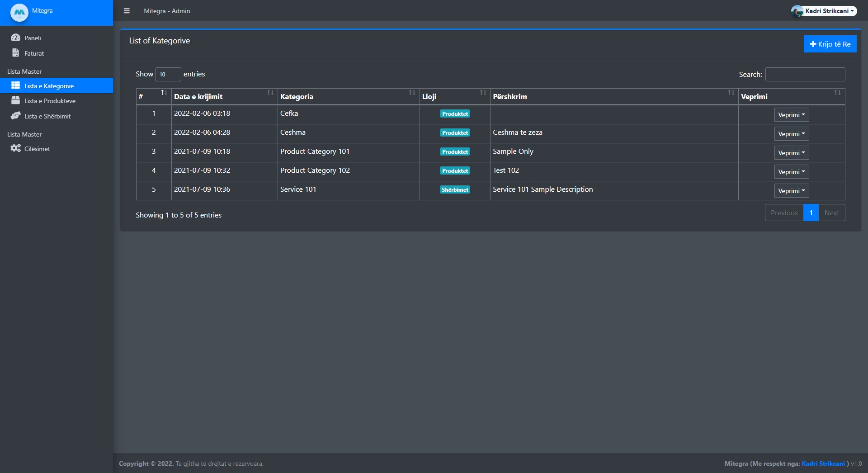Image resolution: width=868 pixels, height=473 pixels.
Task: Click the Mitegra logo icon
Action: [19, 12]
